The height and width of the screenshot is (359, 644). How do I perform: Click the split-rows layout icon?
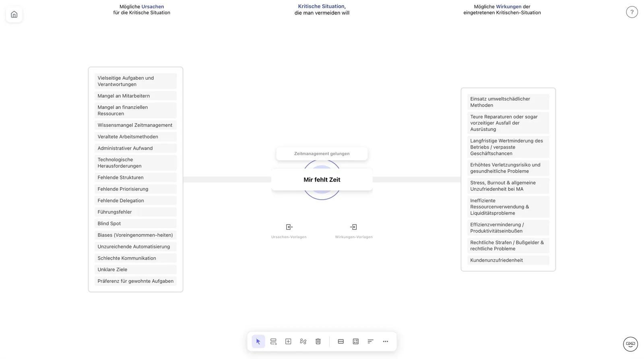tap(341, 341)
